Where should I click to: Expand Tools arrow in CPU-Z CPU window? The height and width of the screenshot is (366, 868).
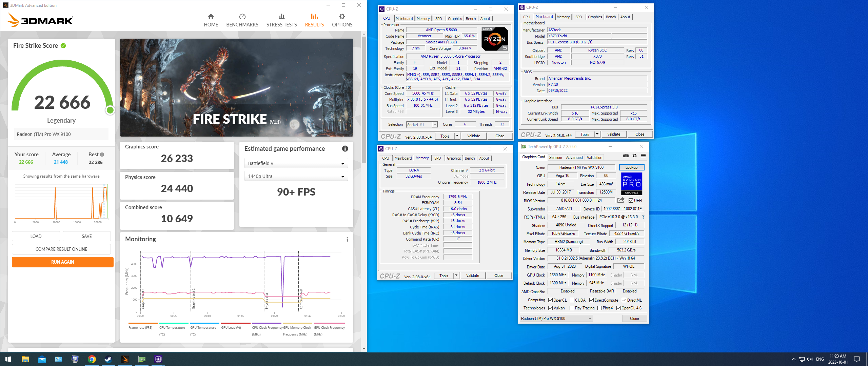[457, 136]
